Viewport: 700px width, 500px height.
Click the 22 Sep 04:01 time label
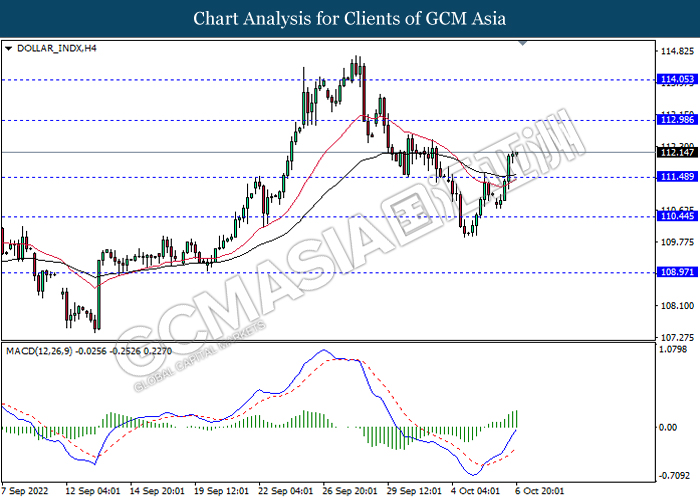[286, 491]
